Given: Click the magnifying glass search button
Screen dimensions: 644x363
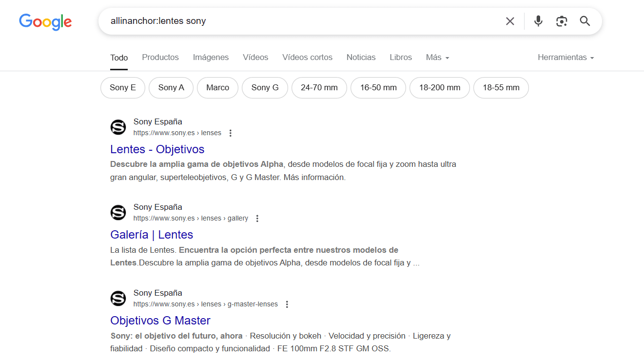Looking at the screenshot, I should (585, 21).
